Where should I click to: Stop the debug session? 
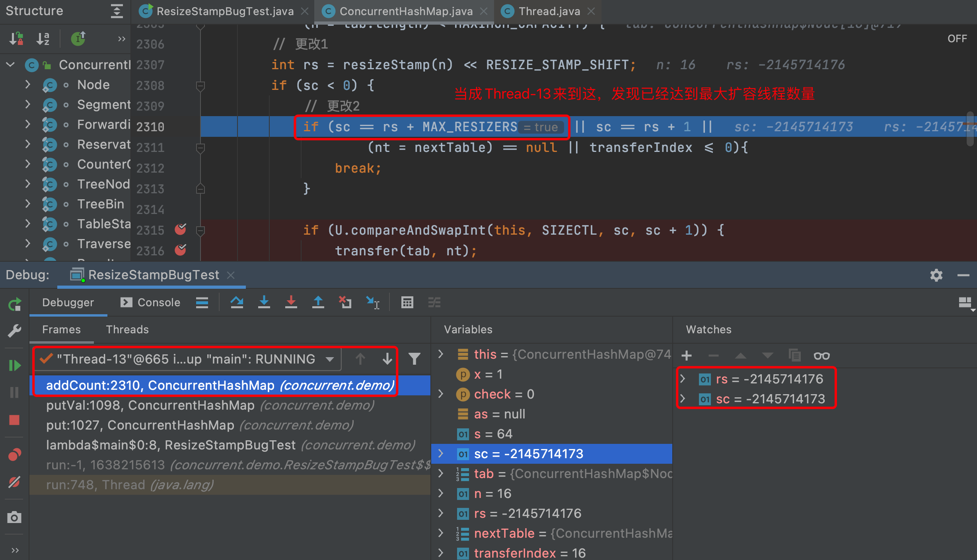[x=15, y=420]
